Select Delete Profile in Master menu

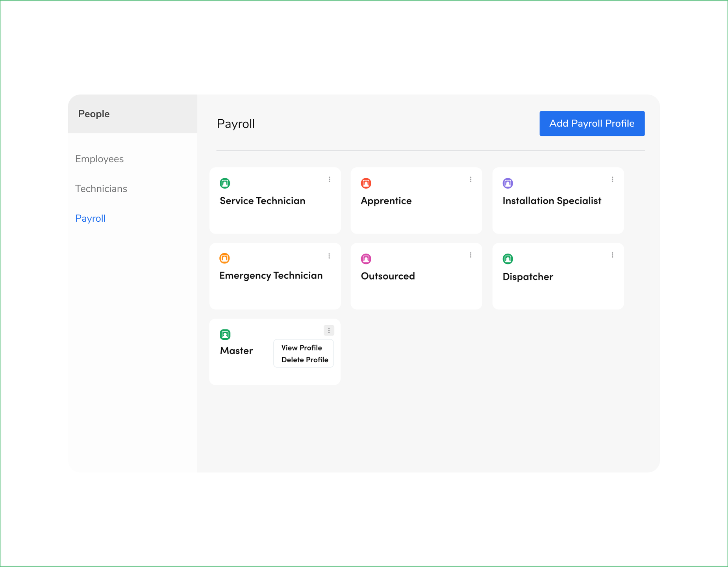tap(305, 360)
